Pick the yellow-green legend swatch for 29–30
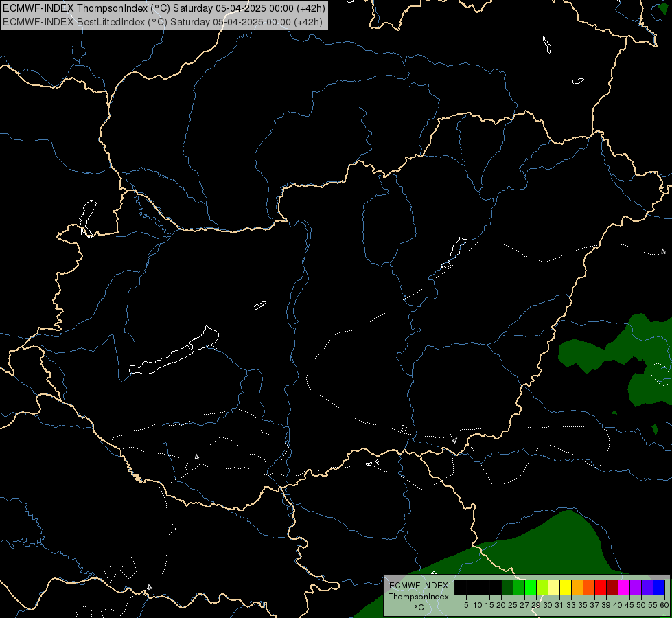Image resolution: width=672 pixels, height=618 pixels. click(x=542, y=587)
